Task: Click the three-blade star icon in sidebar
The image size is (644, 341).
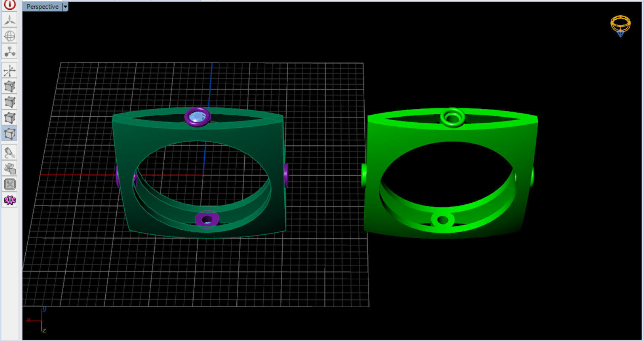Action: (10, 19)
